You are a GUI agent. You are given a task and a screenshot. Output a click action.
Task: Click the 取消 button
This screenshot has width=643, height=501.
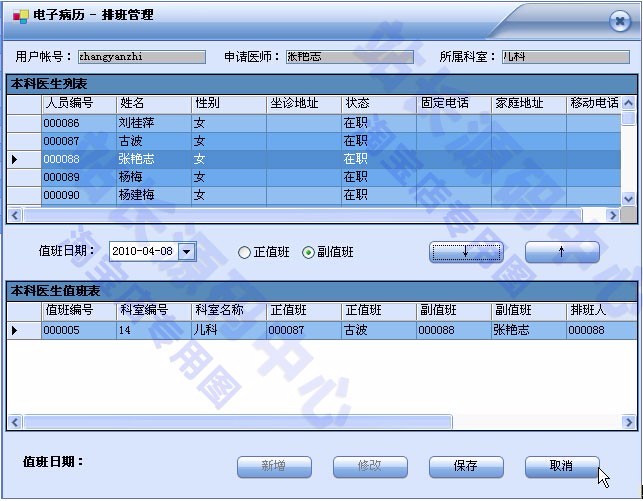pos(561,466)
